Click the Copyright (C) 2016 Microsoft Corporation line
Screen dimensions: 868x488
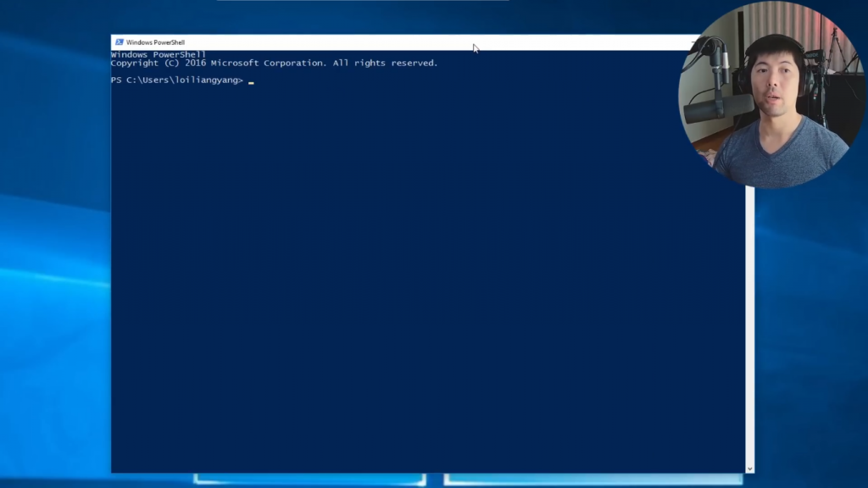(x=274, y=63)
